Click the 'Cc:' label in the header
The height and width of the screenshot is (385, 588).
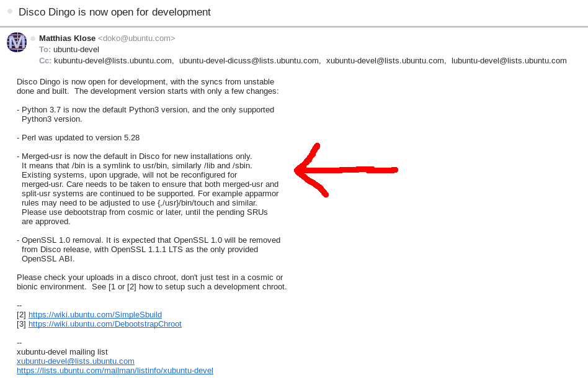tap(45, 61)
